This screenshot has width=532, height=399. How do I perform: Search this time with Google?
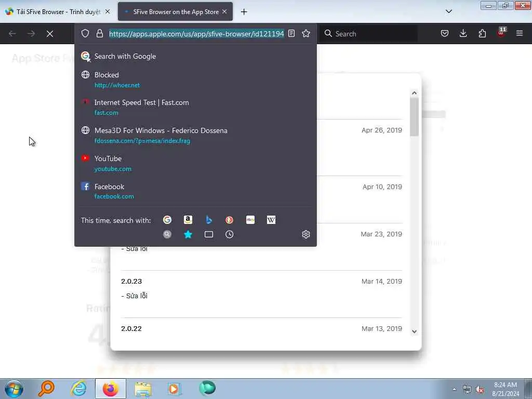(167, 220)
